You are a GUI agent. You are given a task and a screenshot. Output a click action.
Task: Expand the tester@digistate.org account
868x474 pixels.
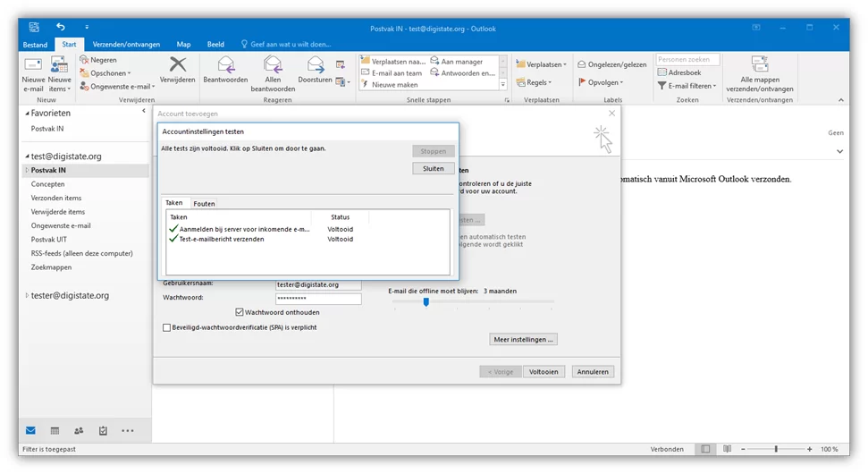[x=27, y=296]
